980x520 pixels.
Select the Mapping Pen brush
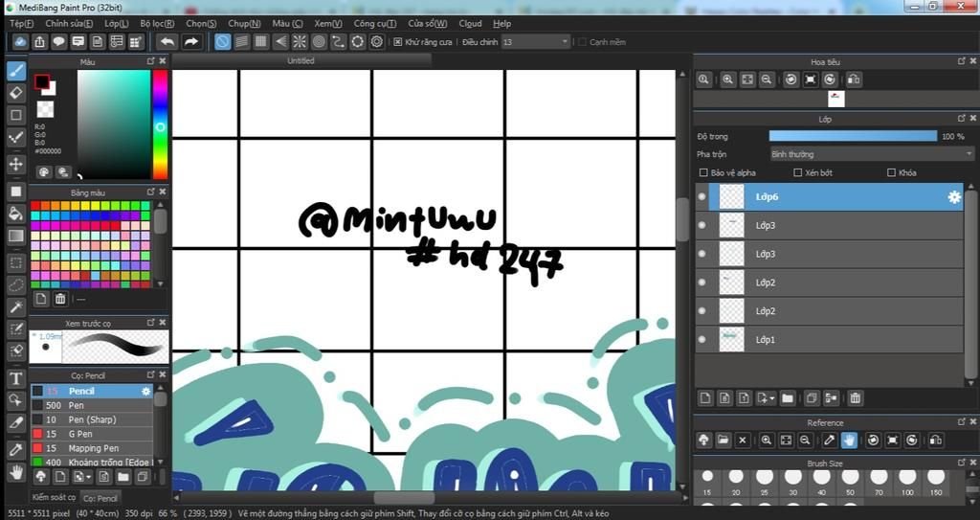point(92,448)
